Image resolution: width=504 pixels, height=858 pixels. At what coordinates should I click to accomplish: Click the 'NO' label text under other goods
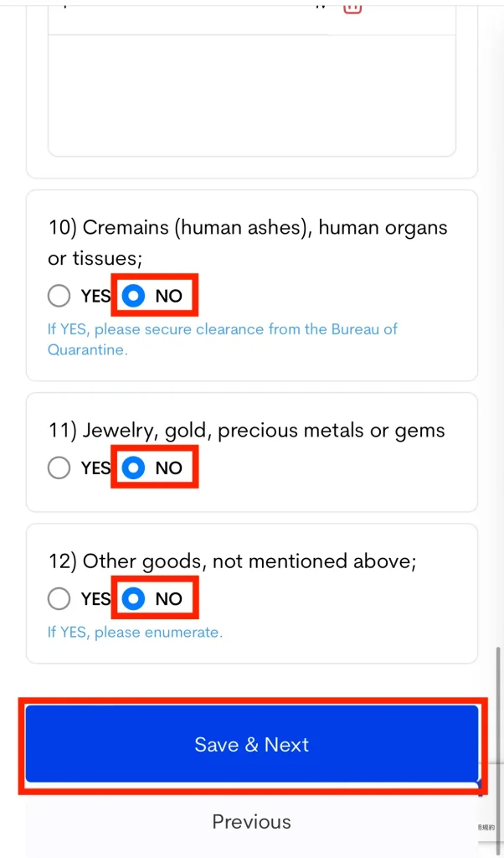pyautogui.click(x=168, y=598)
